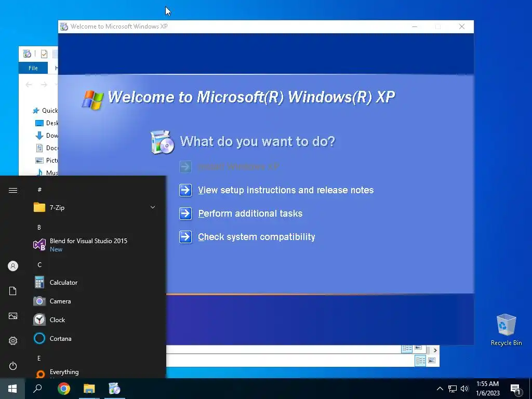Open the taskbar clock showing 1:55 AM
This screenshot has height=399, width=532.
pyautogui.click(x=487, y=389)
